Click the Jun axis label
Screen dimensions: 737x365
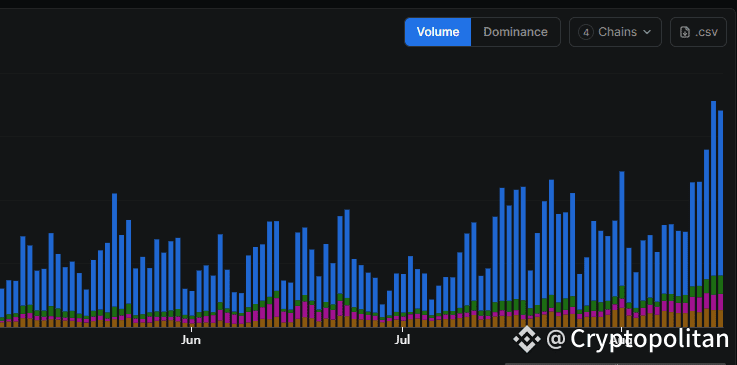[x=191, y=340]
